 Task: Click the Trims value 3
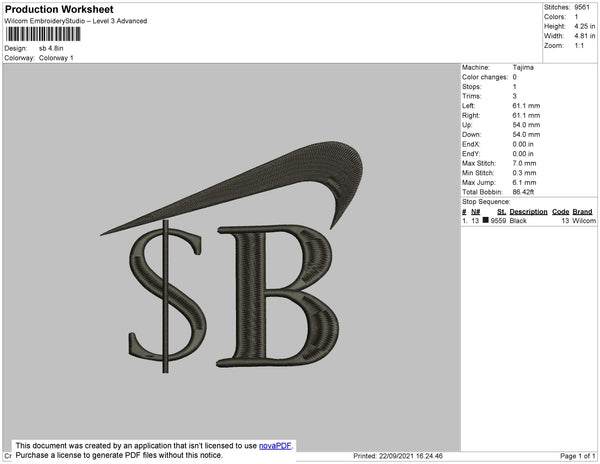point(514,96)
